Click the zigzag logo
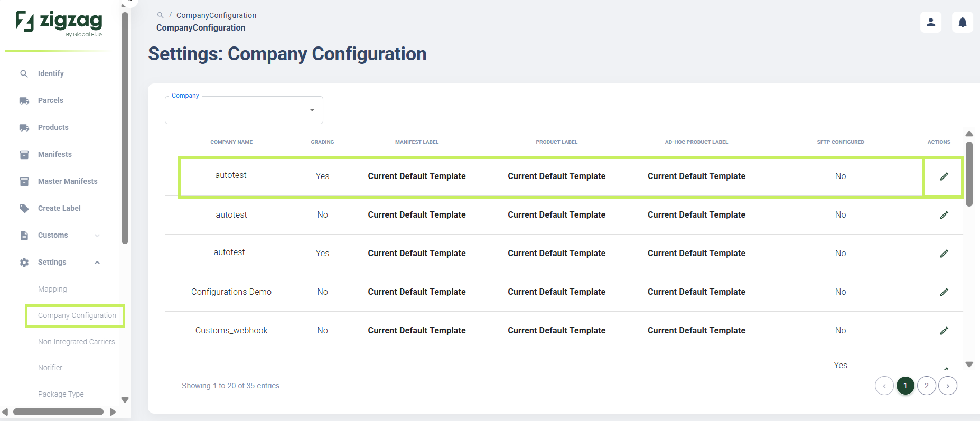Screen dimensions: 980x421 [59, 24]
